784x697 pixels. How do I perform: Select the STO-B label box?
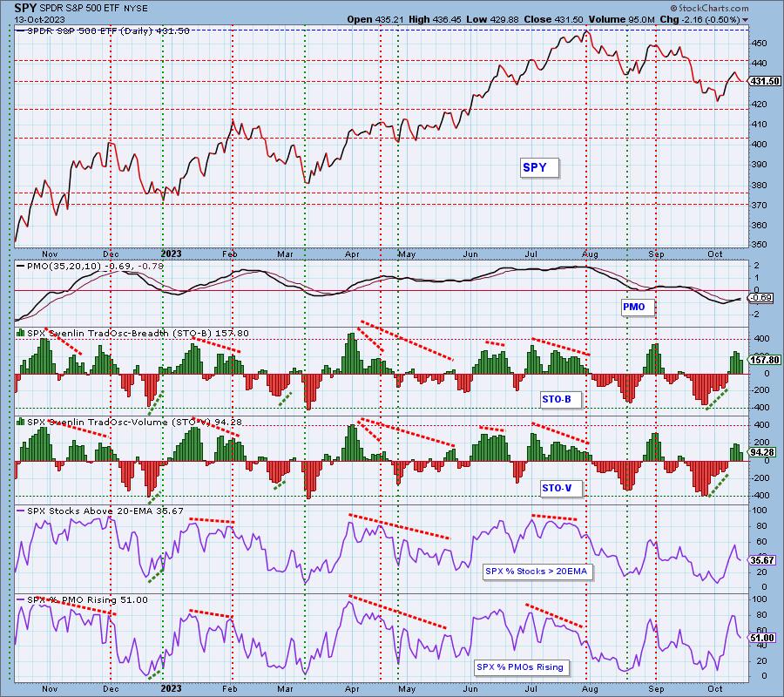point(562,400)
